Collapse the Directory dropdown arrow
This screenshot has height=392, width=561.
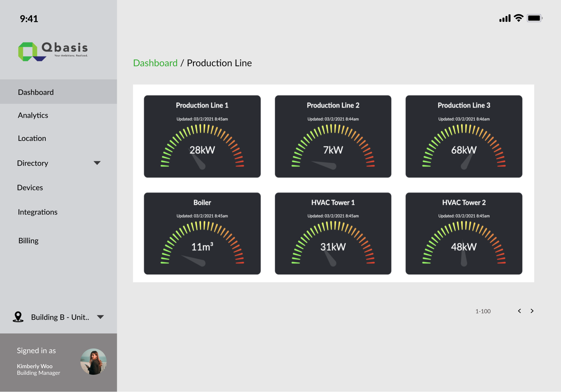coord(97,163)
